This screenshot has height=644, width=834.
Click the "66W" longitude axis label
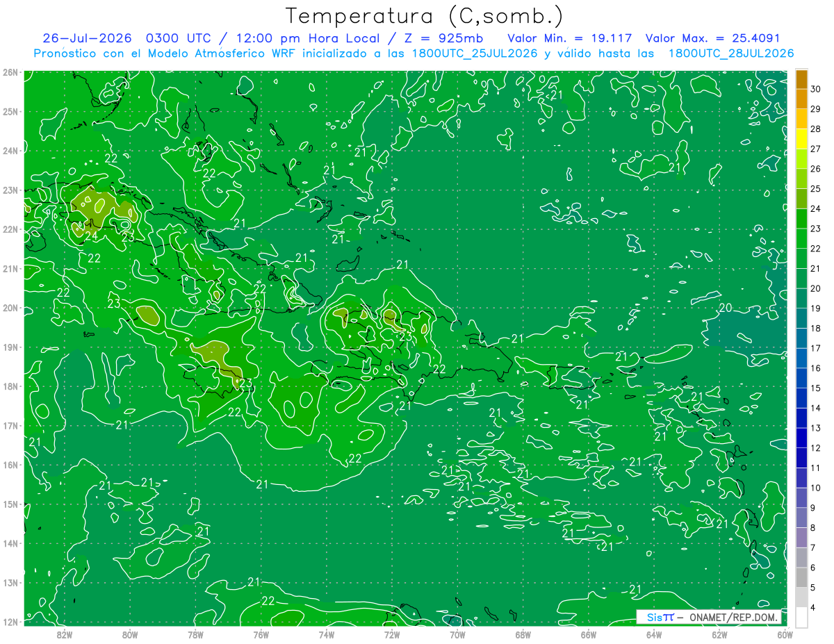[588, 634]
